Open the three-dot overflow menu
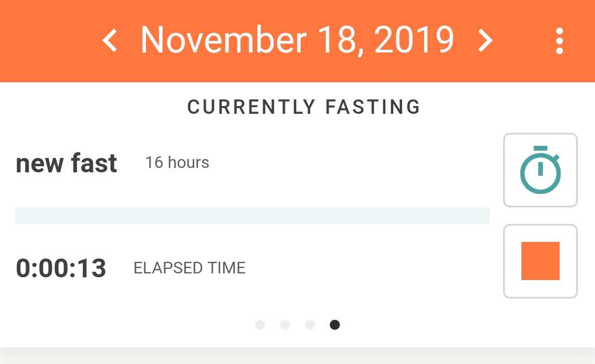595x364 pixels. click(560, 41)
